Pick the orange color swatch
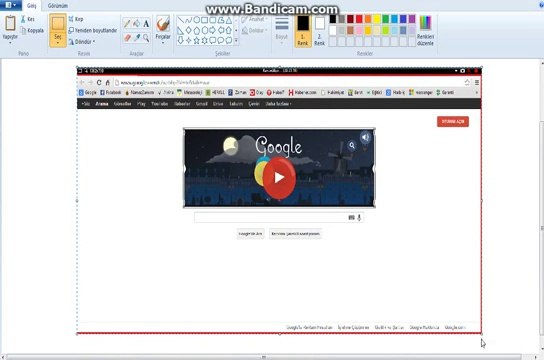Image resolution: width=544 pixels, height=360 pixels. [368, 19]
